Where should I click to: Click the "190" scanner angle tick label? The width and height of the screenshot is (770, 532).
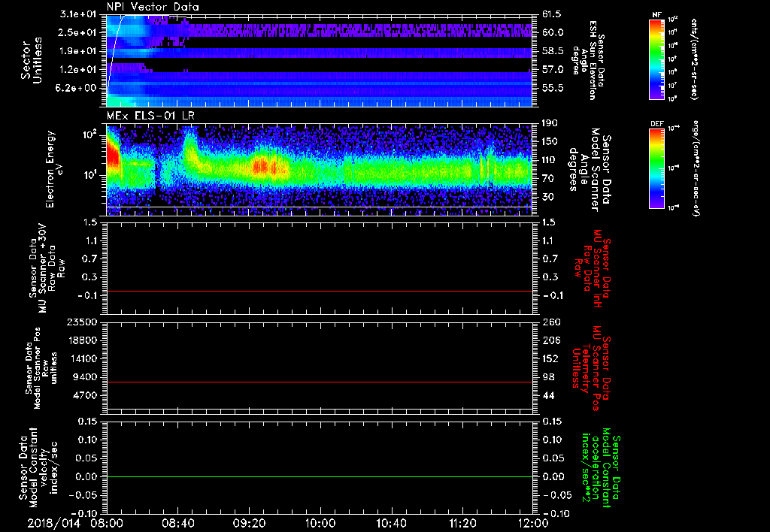point(550,123)
